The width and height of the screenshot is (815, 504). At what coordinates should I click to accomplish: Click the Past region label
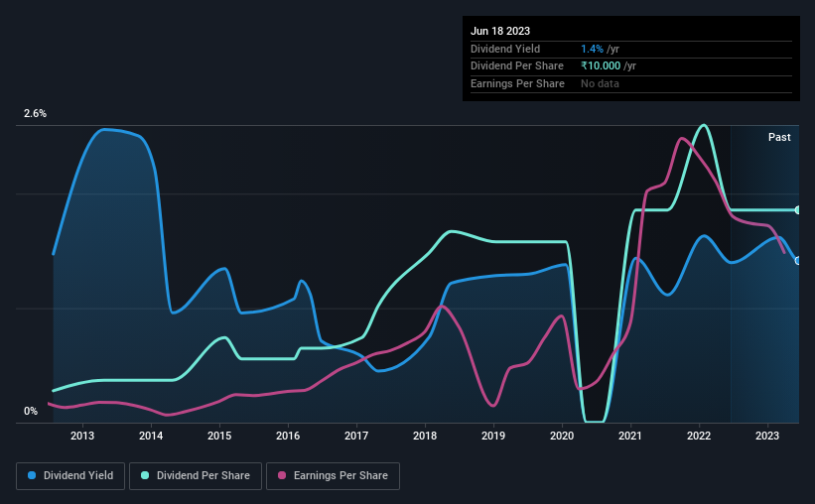tap(779, 137)
